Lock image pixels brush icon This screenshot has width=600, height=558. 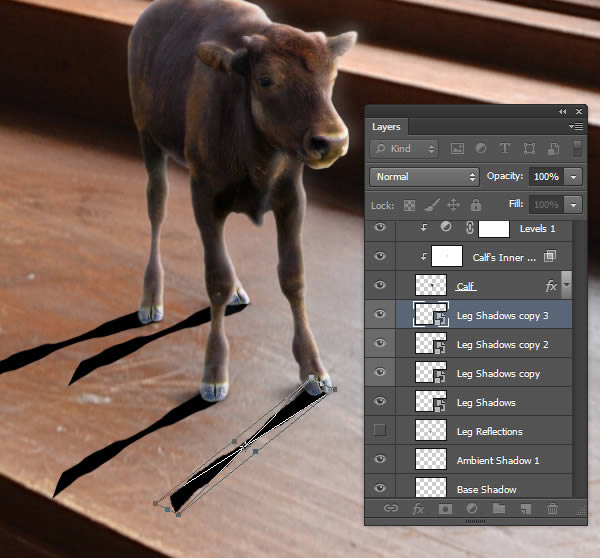pyautogui.click(x=432, y=205)
